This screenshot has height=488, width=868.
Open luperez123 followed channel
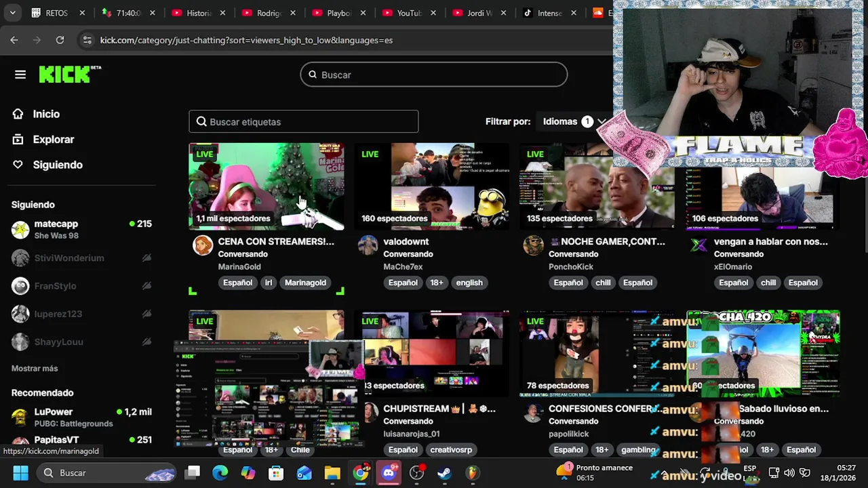click(x=81, y=314)
